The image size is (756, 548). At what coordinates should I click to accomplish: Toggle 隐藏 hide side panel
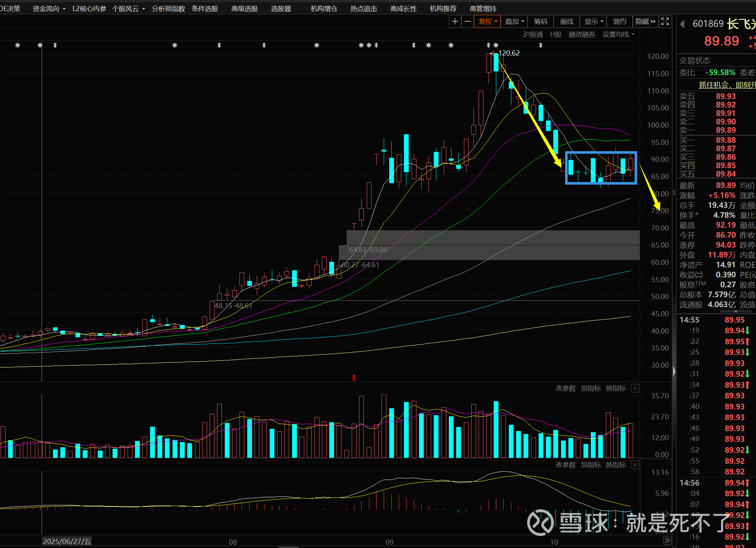[x=645, y=22]
